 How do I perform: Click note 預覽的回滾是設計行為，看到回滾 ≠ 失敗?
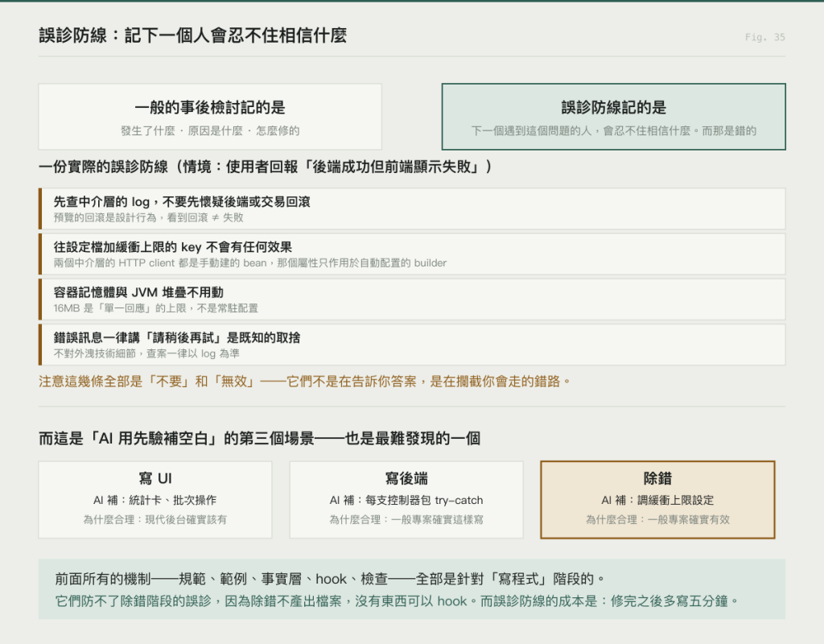coord(148,217)
